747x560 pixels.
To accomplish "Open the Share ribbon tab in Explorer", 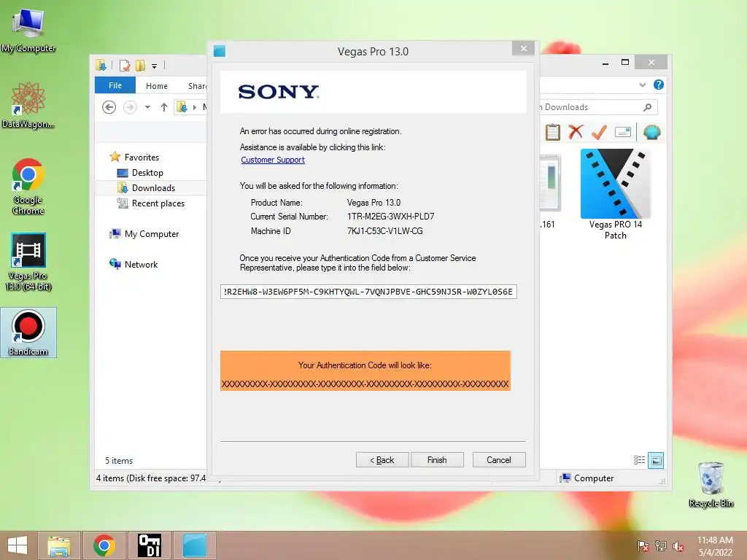I will 197,86.
